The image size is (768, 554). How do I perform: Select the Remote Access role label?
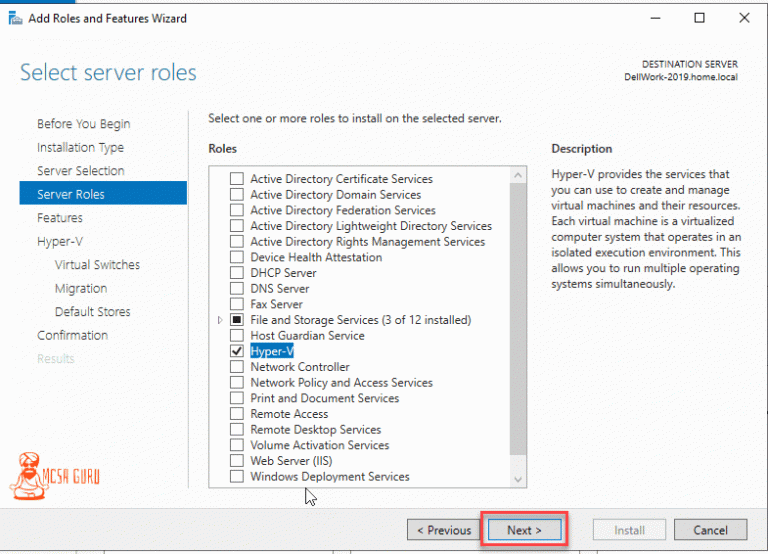pyautogui.click(x=289, y=414)
